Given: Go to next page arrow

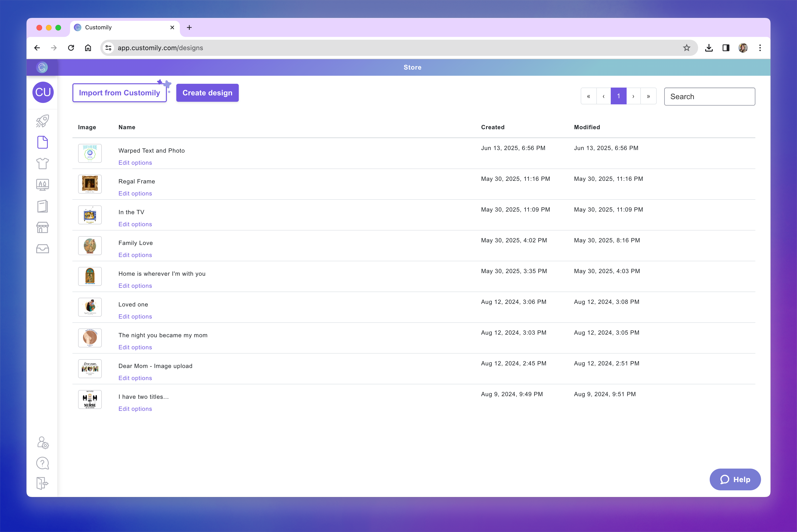Looking at the screenshot, I should (633, 96).
